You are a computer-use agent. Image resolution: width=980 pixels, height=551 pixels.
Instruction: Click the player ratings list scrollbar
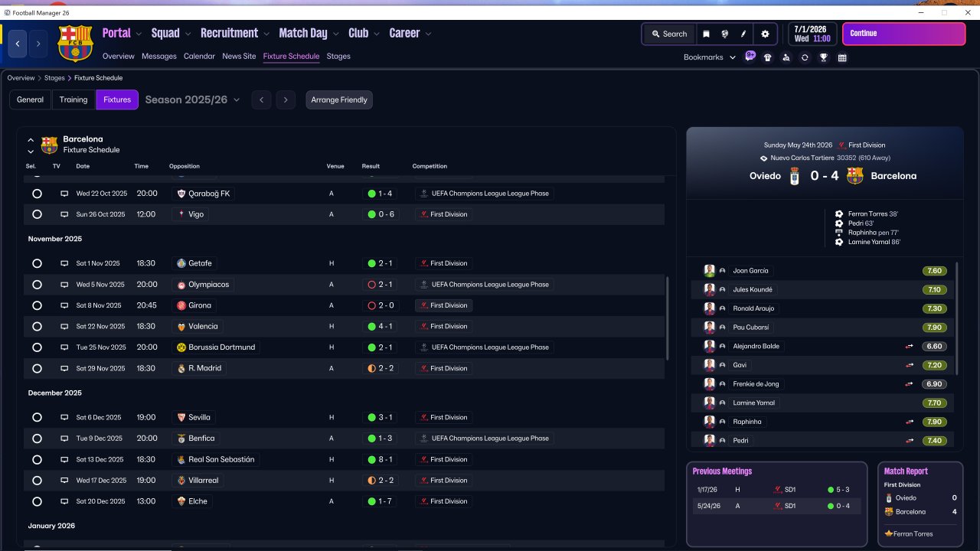tap(956, 318)
